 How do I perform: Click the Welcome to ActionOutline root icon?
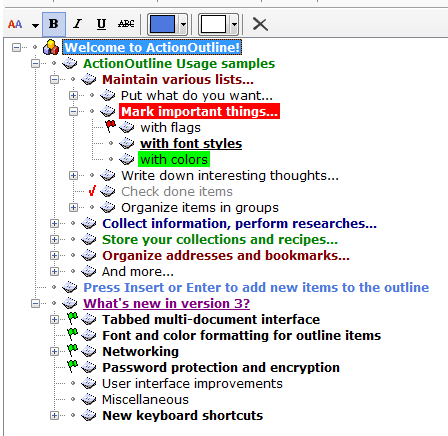coord(51,47)
